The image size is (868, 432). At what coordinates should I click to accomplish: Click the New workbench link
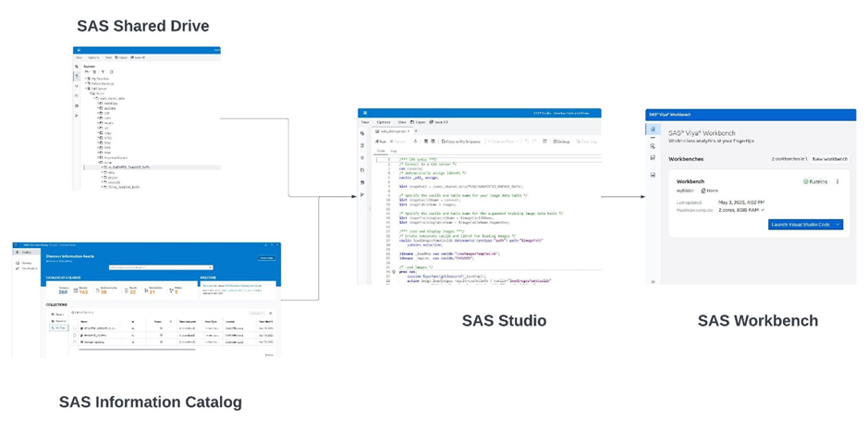829,159
